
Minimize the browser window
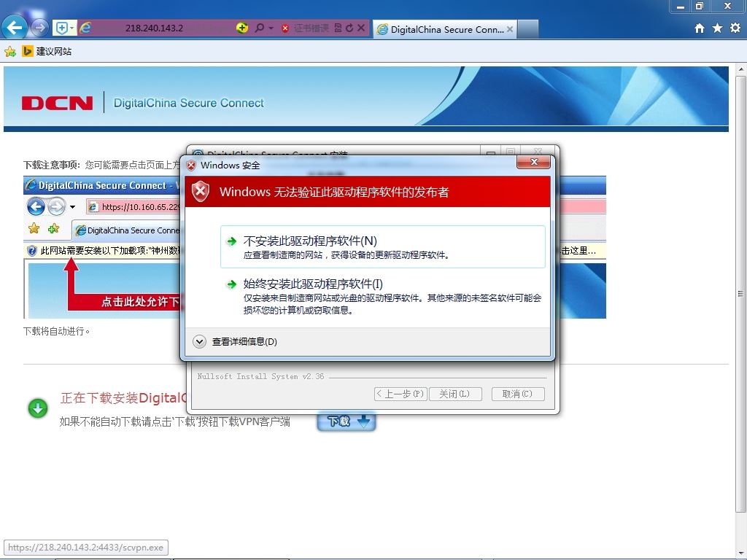(681, 6)
